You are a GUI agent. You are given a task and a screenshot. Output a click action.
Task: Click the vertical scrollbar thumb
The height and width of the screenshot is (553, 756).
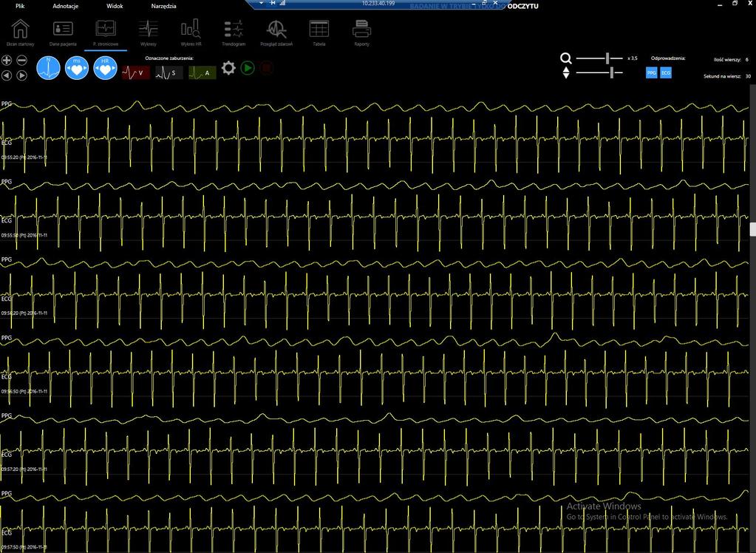752,230
